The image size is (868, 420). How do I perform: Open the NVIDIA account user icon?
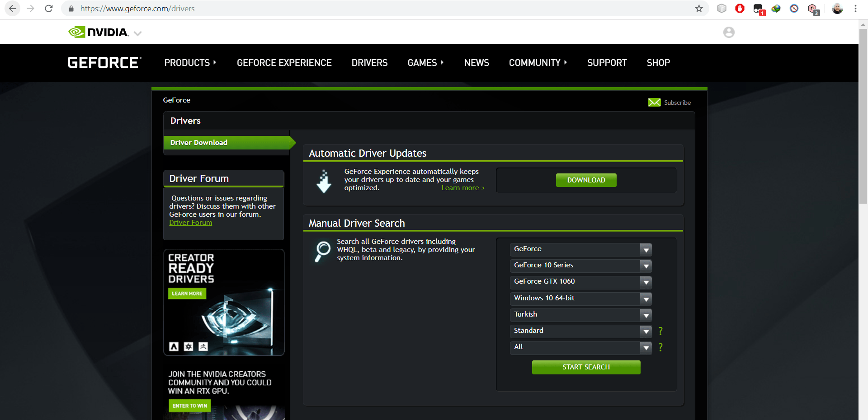coord(729,32)
